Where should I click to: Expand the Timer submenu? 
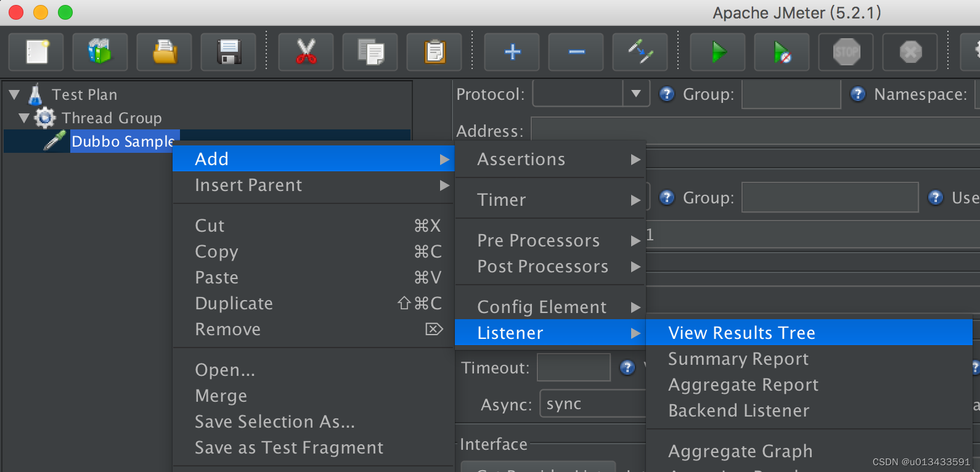(x=550, y=200)
